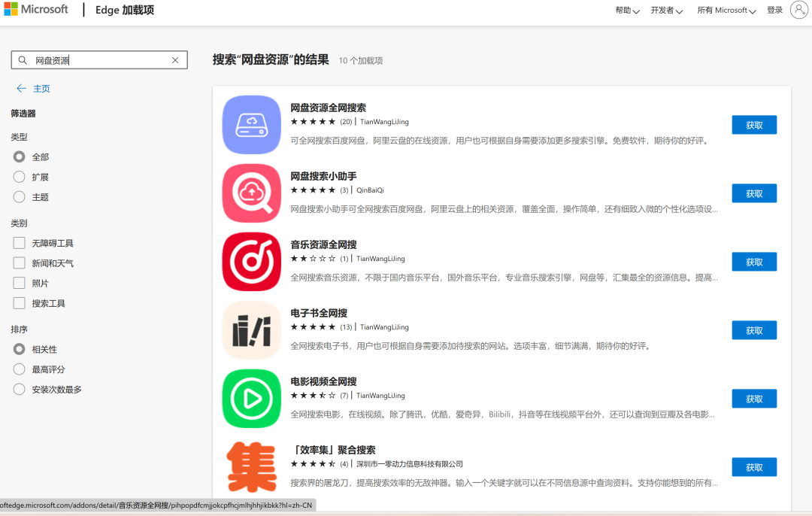Expand the 所有 Microsoft dropdown
Viewport: 812px width, 516px height.
click(x=726, y=11)
